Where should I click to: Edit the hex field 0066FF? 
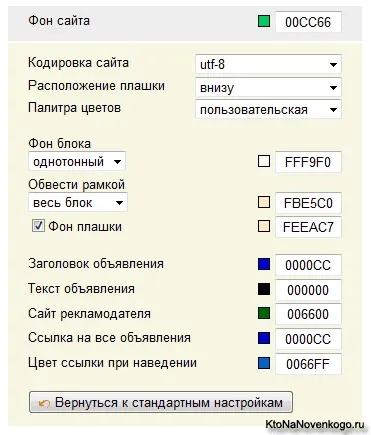308,364
